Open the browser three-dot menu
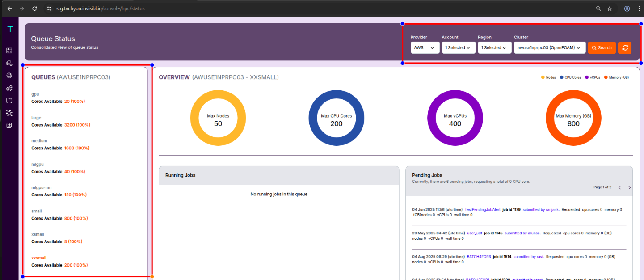The height and width of the screenshot is (280, 644). [639, 8]
